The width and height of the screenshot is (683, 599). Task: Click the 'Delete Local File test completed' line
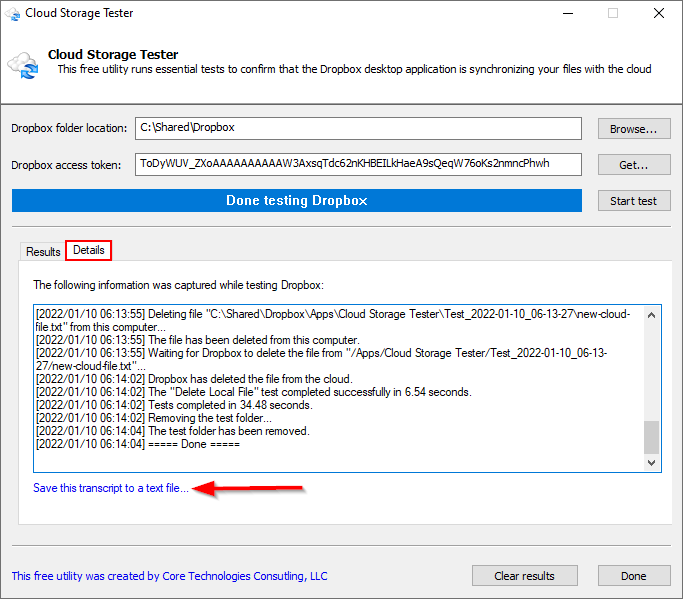coord(254,392)
